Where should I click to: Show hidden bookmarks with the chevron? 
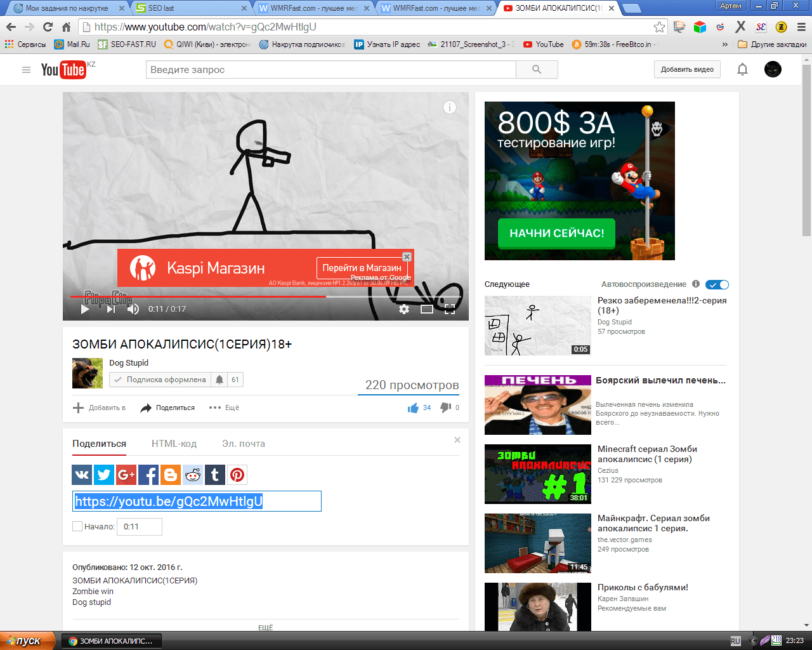tap(725, 44)
